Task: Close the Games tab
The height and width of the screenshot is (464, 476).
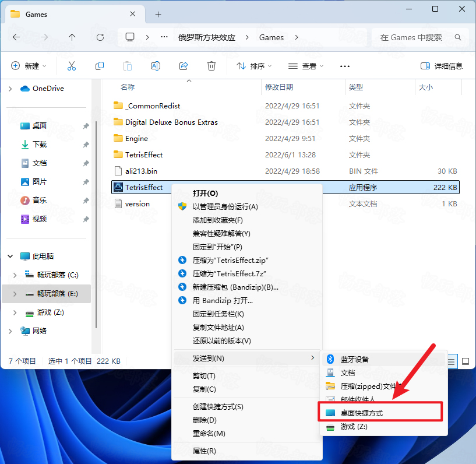Action: (133, 14)
